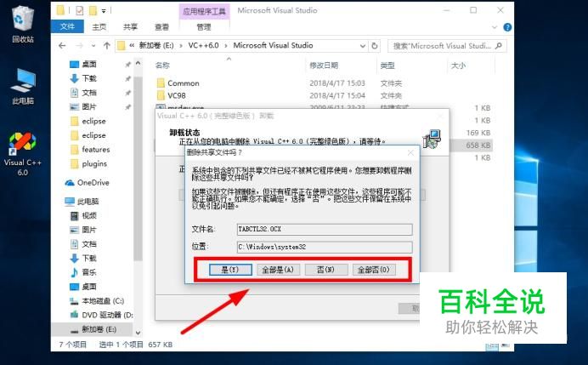Select the features folder in sidebar
The height and width of the screenshot is (365, 588).
point(96,150)
